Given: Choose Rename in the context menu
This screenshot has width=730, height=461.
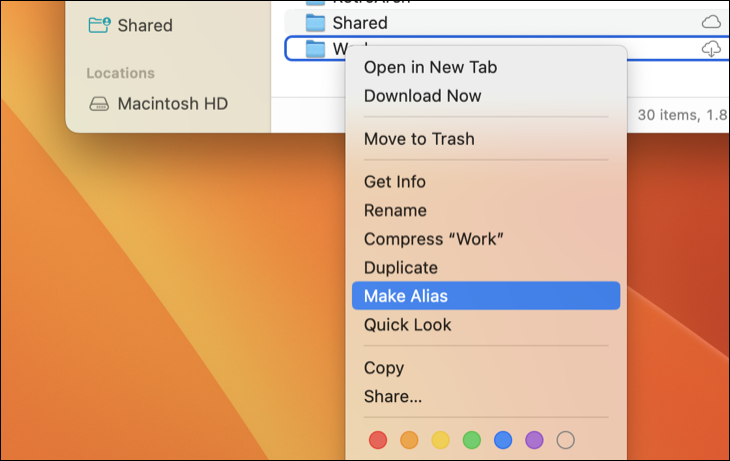Looking at the screenshot, I should click(395, 211).
